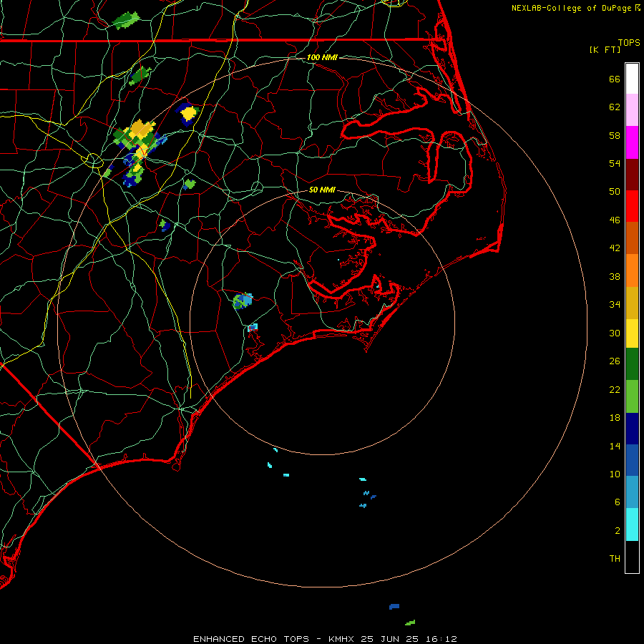Select the 54 legend value
Image resolution: width=644 pixels, height=644 pixels.
pos(615,163)
